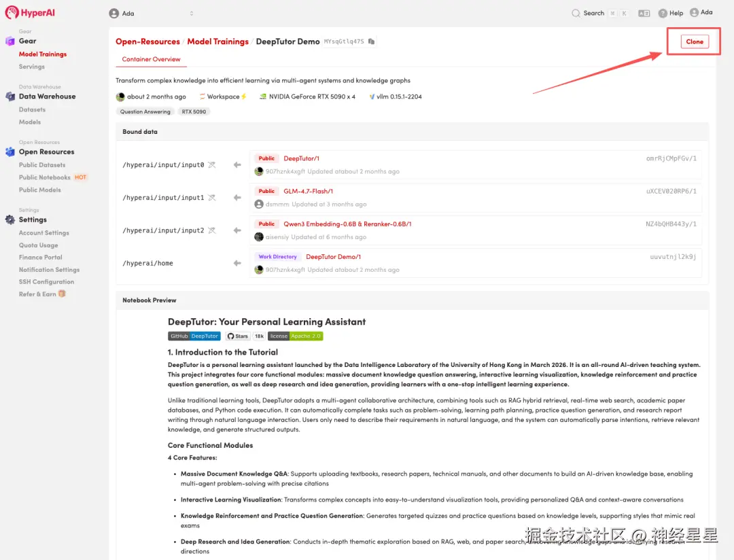Click read-only icon next to input2 path
The image size is (734, 560).
[x=212, y=230]
